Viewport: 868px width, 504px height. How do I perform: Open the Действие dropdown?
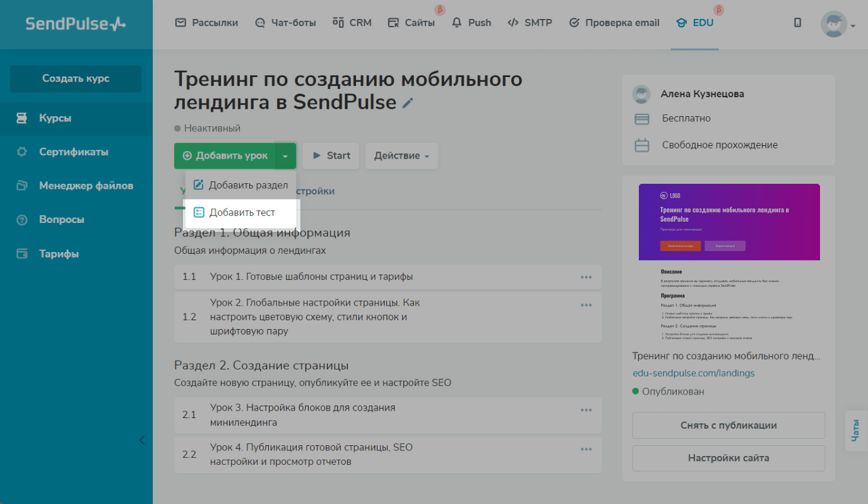[x=401, y=155]
